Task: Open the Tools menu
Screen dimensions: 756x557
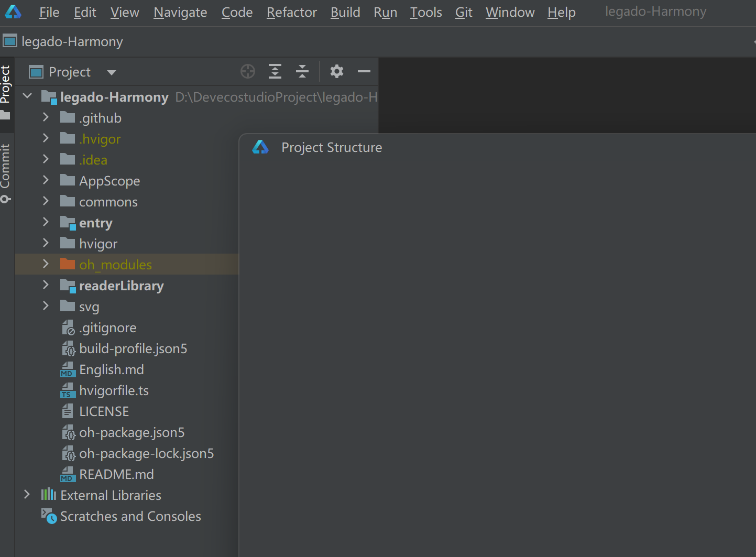Action: pyautogui.click(x=426, y=12)
